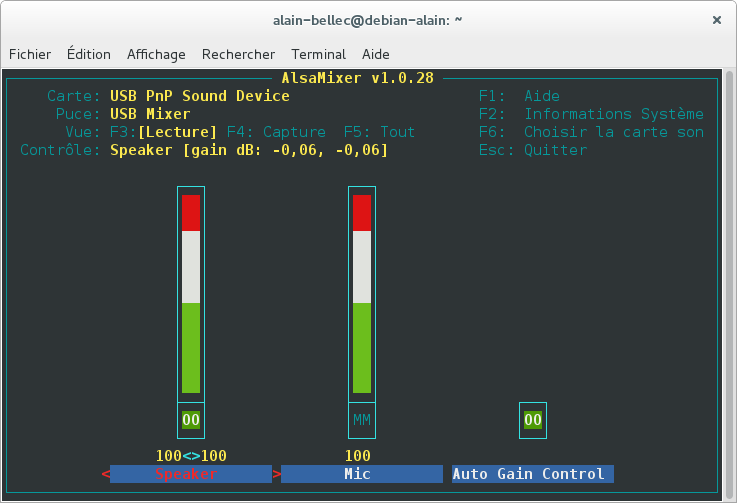Click the Speaker gain dB readout
Screen dimensions: 737x503
click(249, 150)
